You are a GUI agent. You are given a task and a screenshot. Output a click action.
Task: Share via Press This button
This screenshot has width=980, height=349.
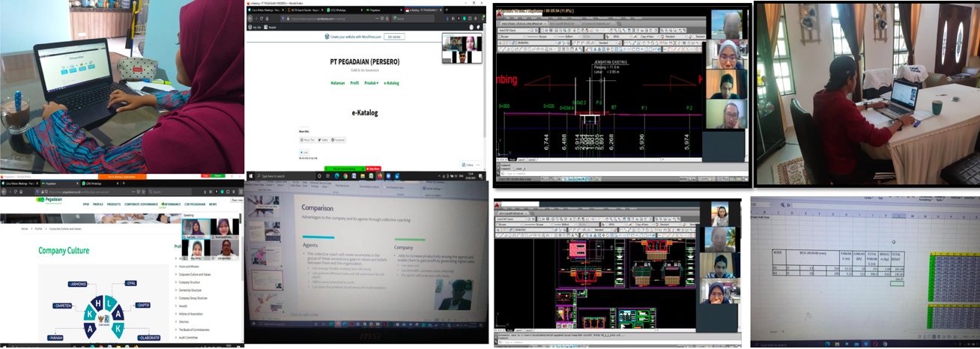pyautogui.click(x=307, y=140)
